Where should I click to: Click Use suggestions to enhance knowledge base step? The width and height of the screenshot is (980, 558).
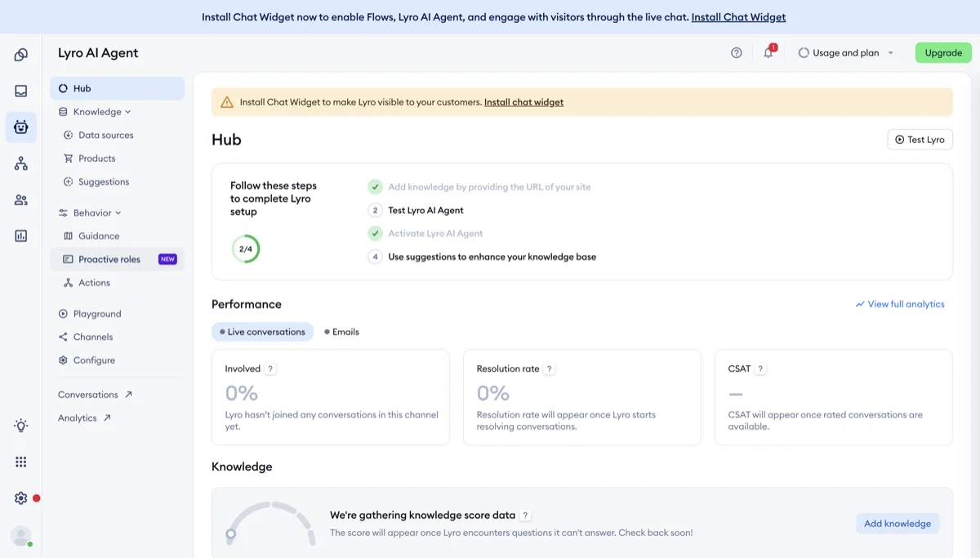(492, 257)
